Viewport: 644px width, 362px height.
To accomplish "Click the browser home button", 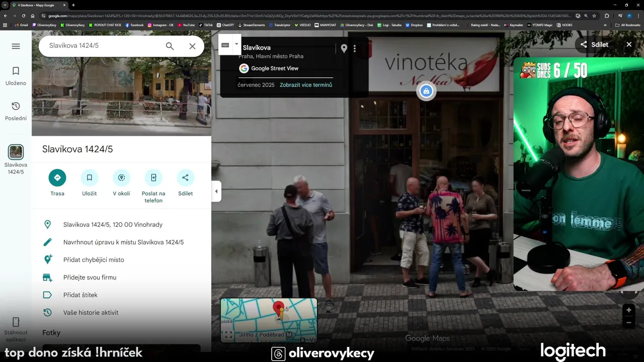I will [32, 16].
